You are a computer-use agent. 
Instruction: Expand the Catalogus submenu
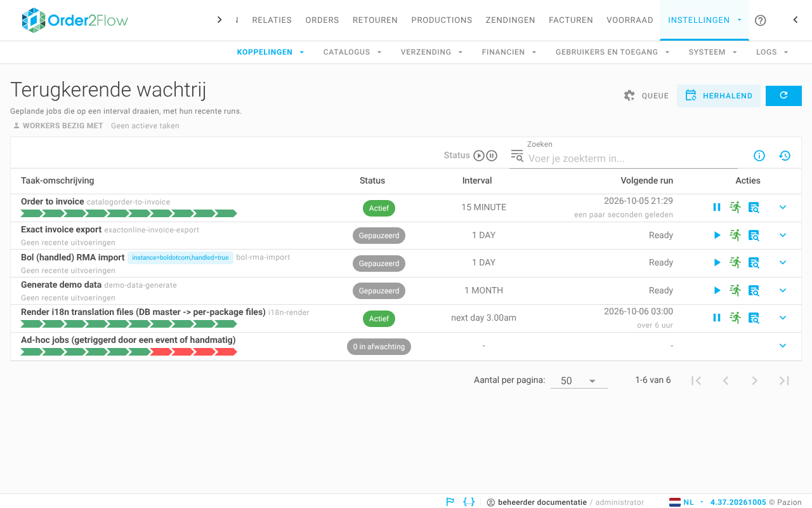tap(353, 52)
